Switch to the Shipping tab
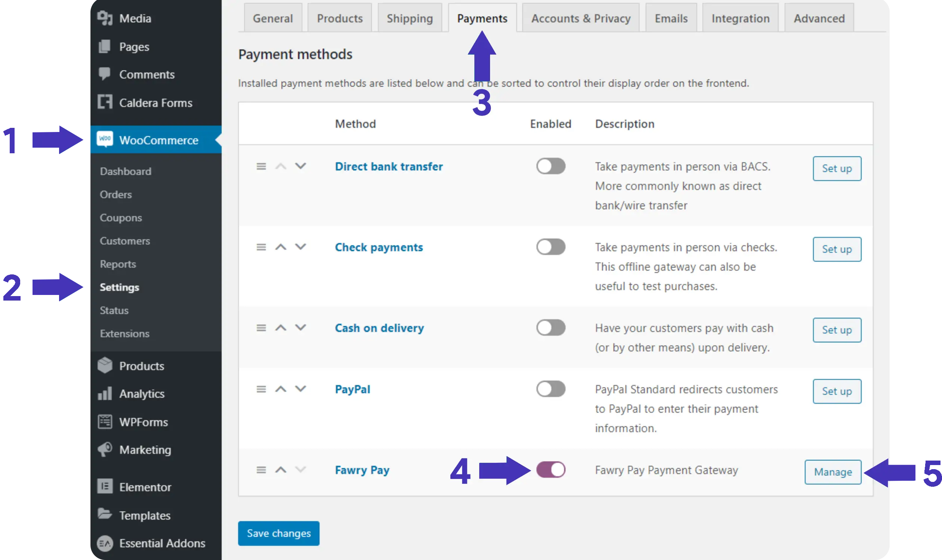This screenshot has height=560, width=942. coord(410,18)
